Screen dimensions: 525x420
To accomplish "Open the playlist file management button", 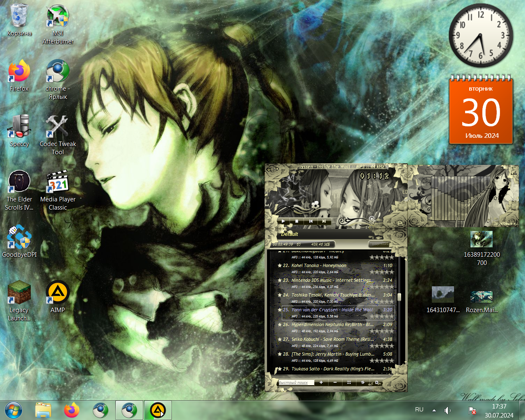I will [x=377, y=382].
